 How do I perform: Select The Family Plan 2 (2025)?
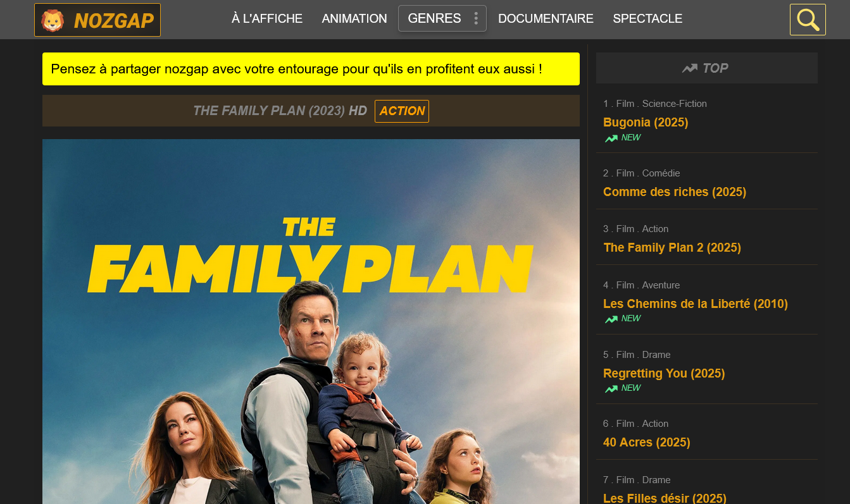pos(672,247)
